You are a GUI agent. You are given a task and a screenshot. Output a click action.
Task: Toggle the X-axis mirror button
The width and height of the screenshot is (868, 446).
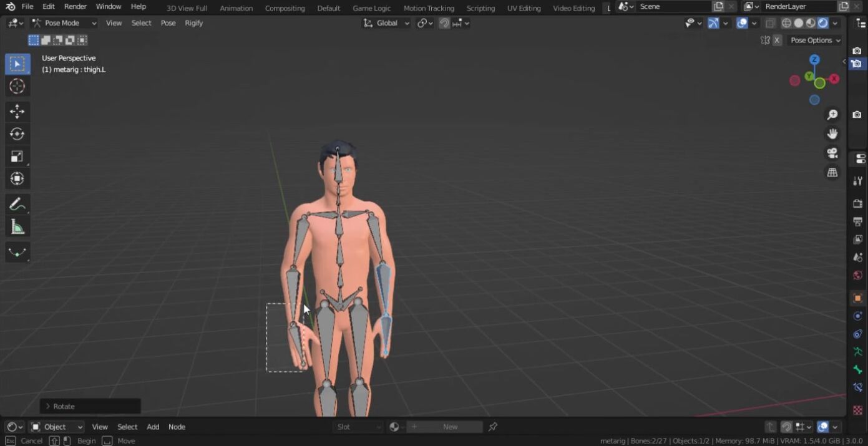point(777,40)
